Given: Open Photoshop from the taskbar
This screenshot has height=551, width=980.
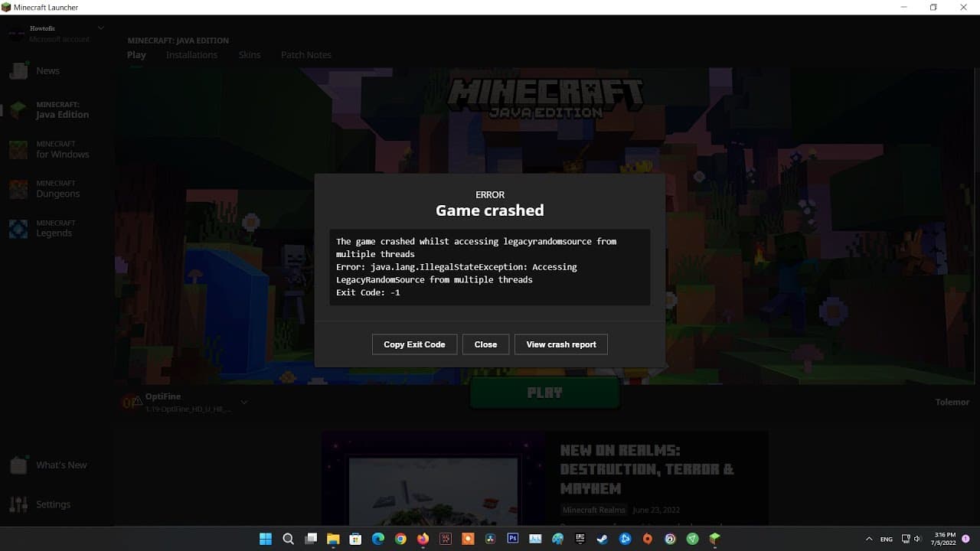Looking at the screenshot, I should click(513, 539).
